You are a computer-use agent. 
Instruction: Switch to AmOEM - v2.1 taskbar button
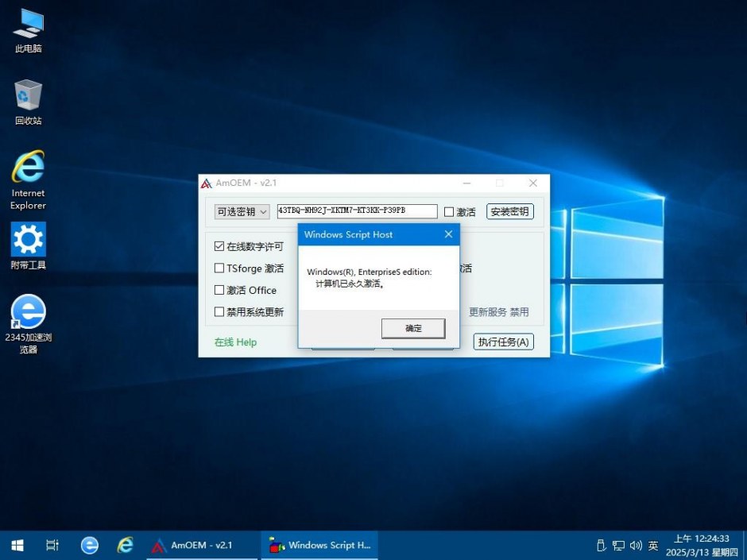202,545
